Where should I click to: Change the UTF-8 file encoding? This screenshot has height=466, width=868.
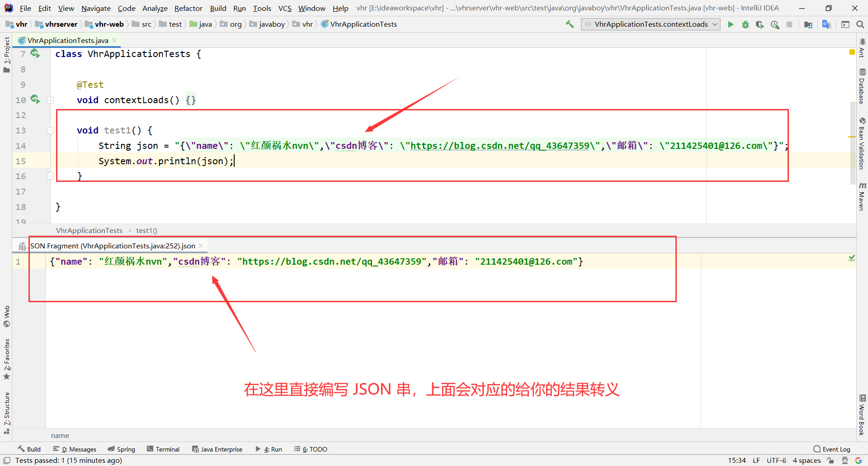pos(777,461)
